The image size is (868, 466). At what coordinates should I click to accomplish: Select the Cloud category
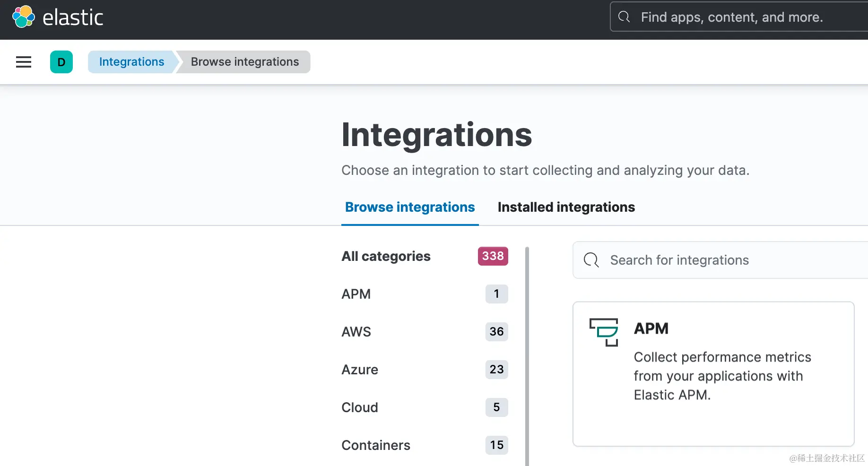point(360,407)
